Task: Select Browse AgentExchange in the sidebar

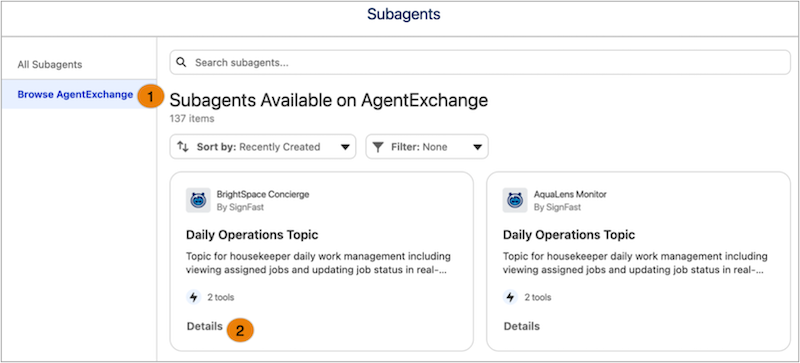Action: [76, 94]
